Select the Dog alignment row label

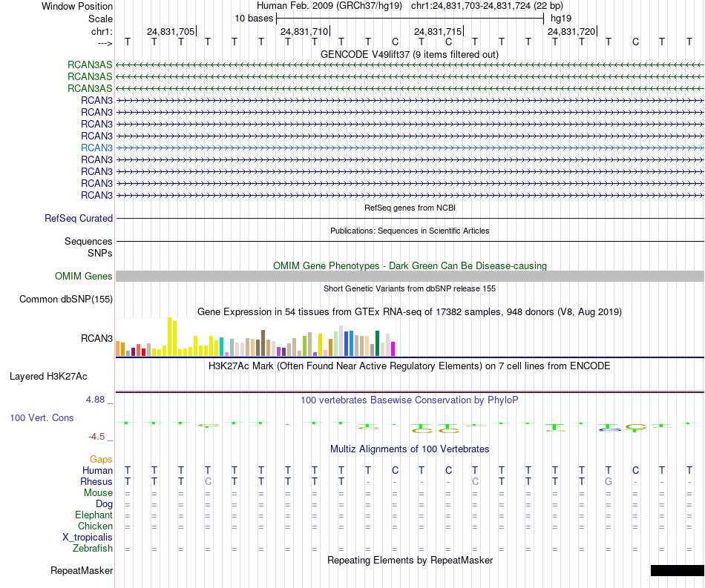point(105,504)
